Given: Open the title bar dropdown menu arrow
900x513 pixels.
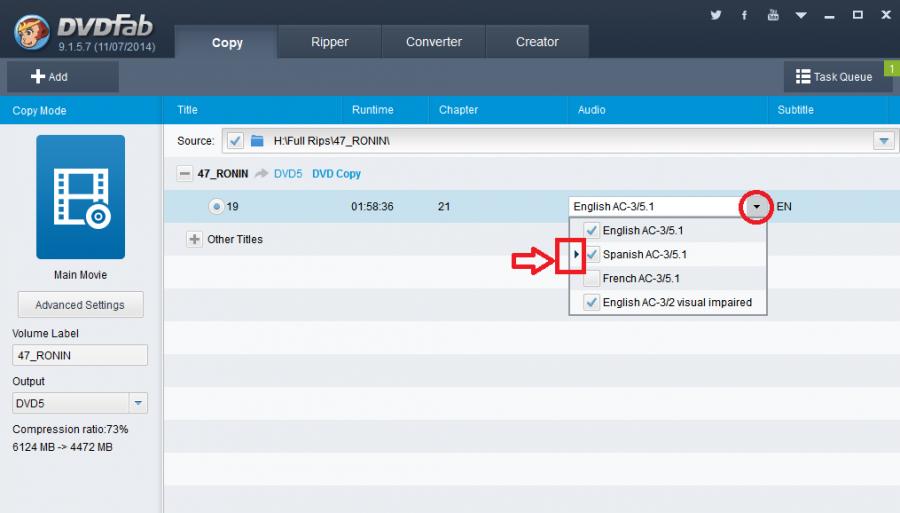Looking at the screenshot, I should [x=801, y=15].
